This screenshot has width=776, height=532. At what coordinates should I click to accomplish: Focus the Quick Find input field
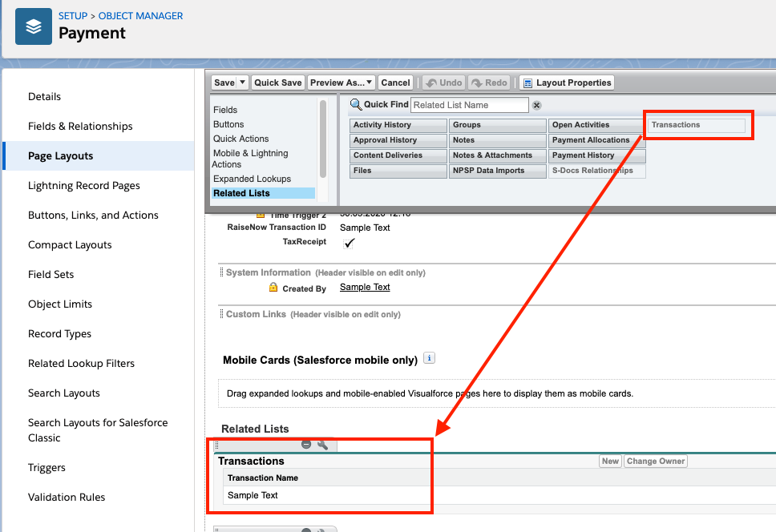coord(470,105)
